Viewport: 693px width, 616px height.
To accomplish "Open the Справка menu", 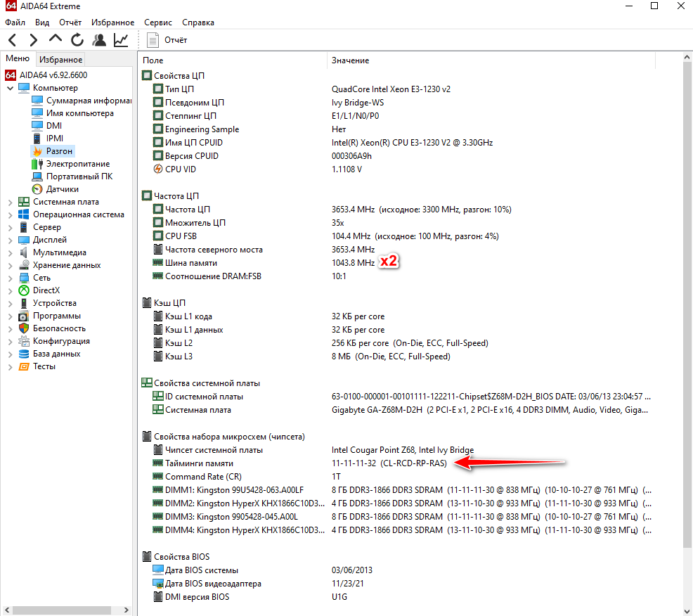I will (x=198, y=23).
